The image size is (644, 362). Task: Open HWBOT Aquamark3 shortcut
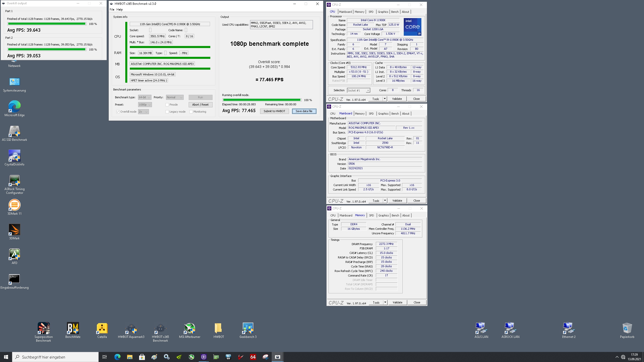[x=131, y=330]
